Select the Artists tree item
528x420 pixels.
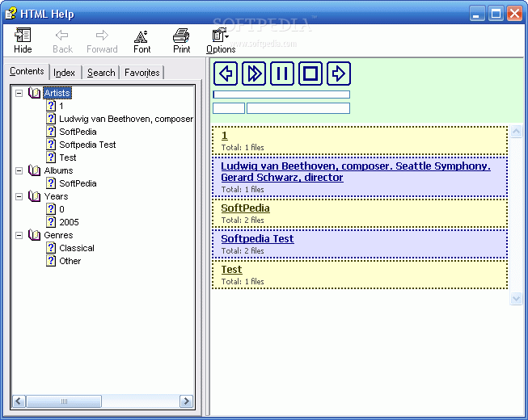(57, 93)
